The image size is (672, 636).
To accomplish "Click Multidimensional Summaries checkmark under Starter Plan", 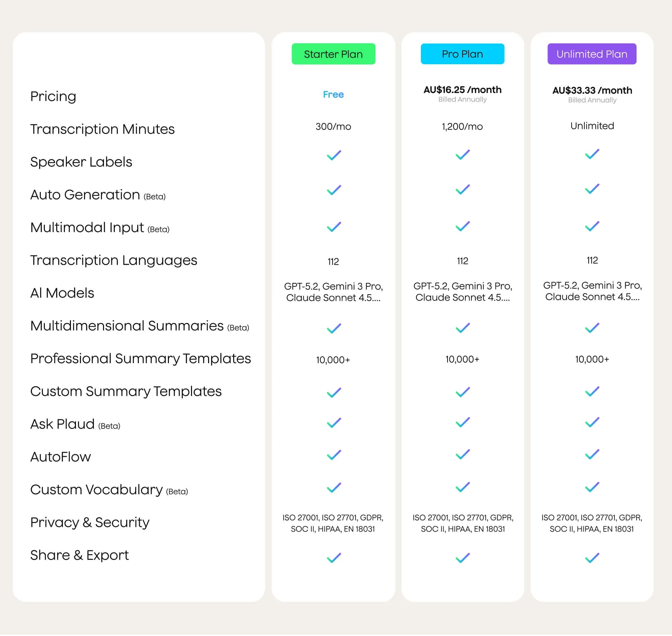I will tap(333, 328).
